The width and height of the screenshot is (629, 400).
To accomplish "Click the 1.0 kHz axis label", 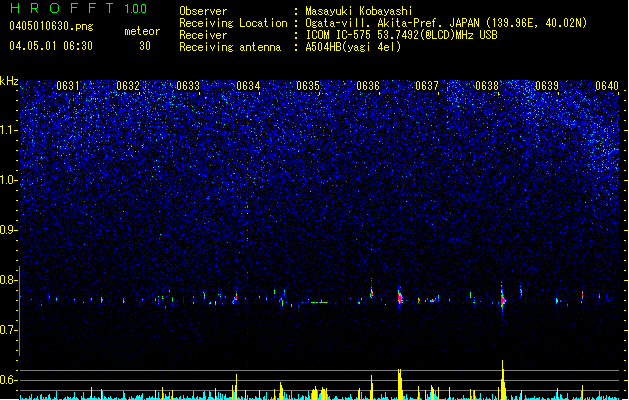I will point(8,180).
